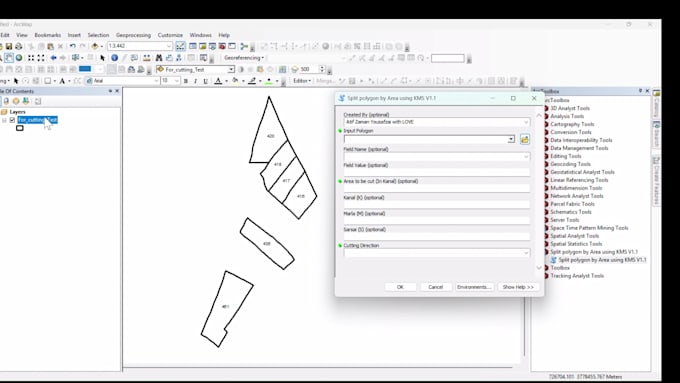Open the ModelBuilder icon
This screenshot has width=680, height=383.
pos(244,46)
